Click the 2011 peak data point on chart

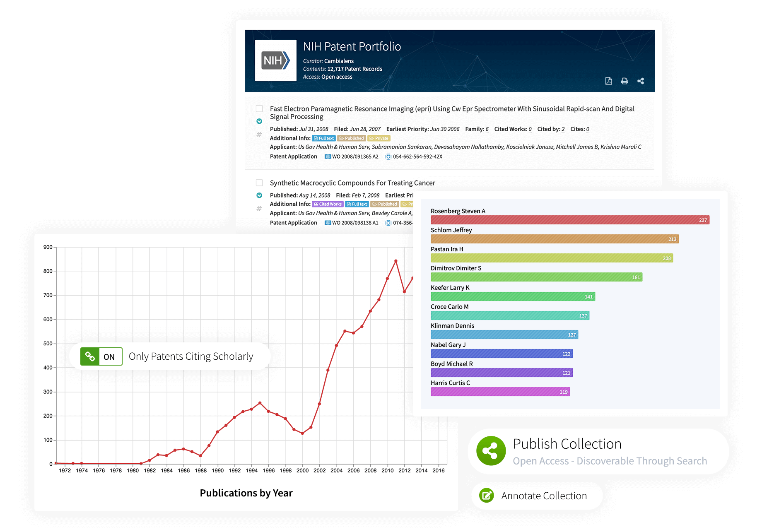(x=396, y=261)
